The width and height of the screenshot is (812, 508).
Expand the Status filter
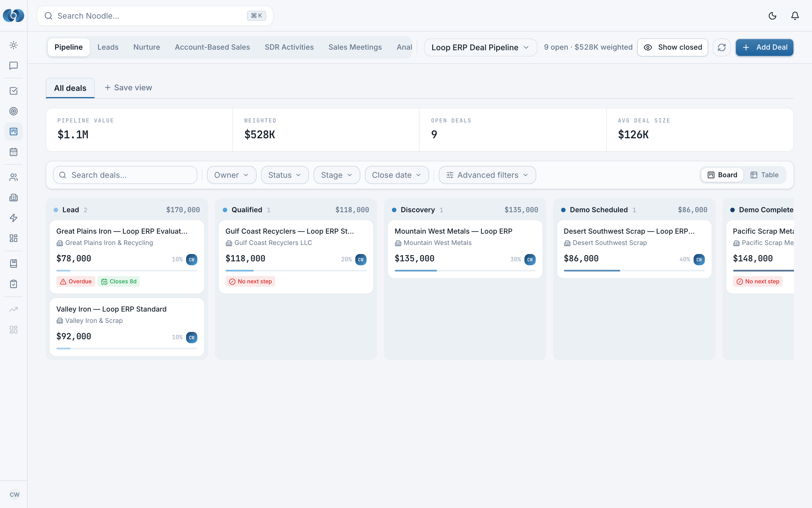click(x=284, y=175)
